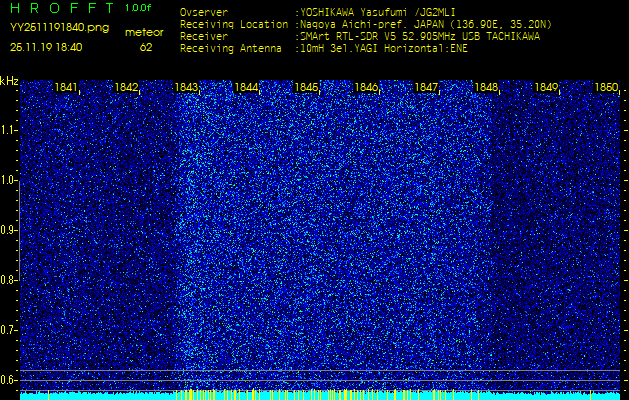Select the file name YY2511191840.png
This screenshot has width=629, height=400.
tap(59, 28)
